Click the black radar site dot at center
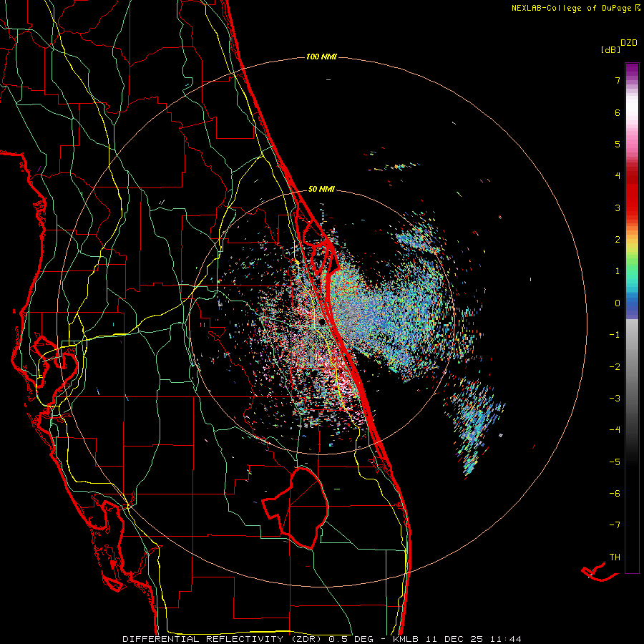The image size is (644, 644). 321,323
